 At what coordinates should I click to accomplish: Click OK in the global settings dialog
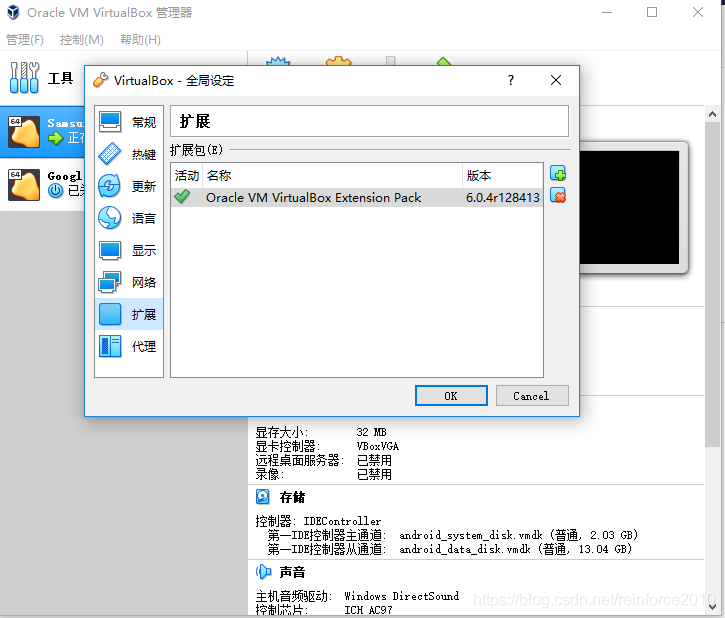[x=451, y=396]
